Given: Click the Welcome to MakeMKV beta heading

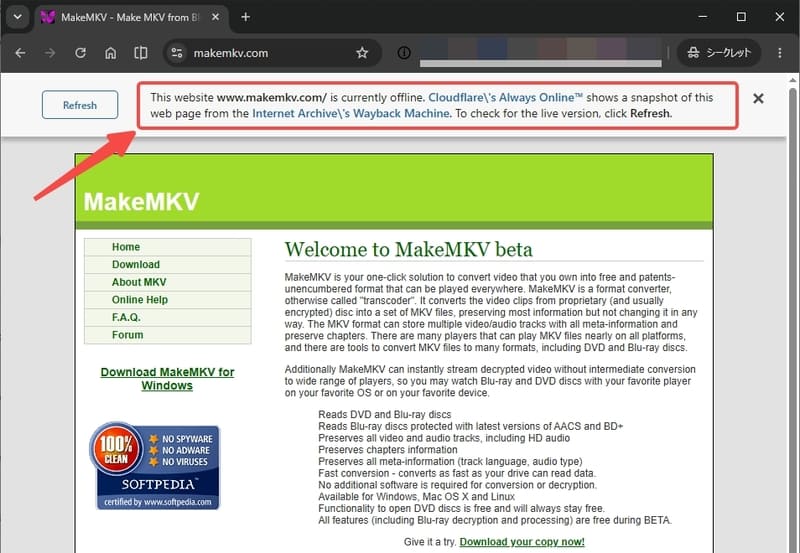Looking at the screenshot, I should pos(408,249).
